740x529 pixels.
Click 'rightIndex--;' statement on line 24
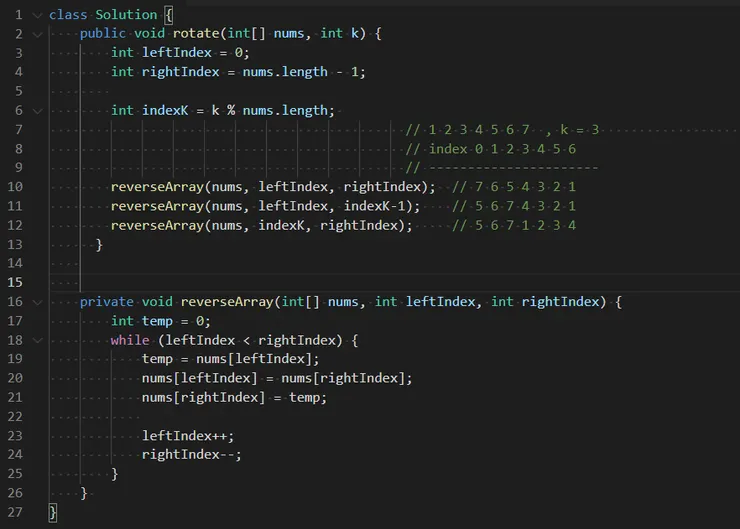pyautogui.click(x=192, y=455)
